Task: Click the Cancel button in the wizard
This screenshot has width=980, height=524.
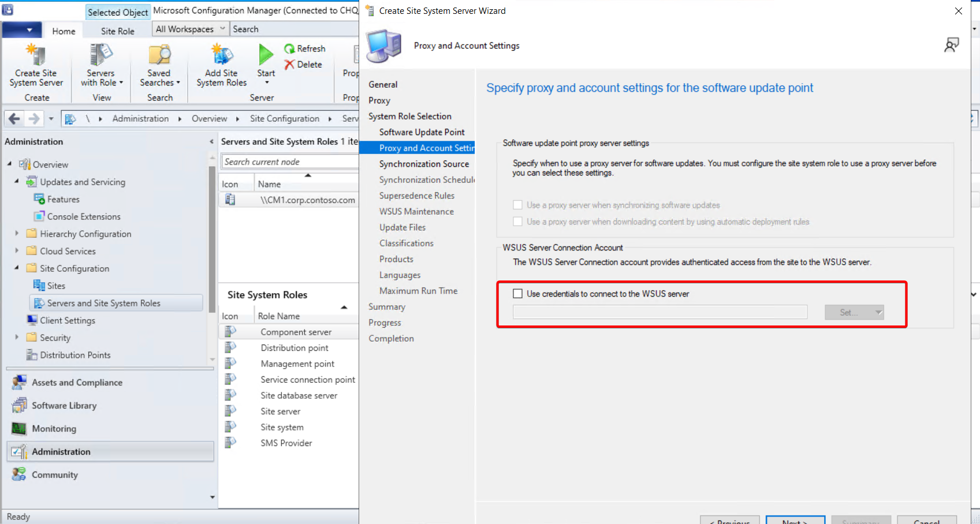Action: point(926,521)
